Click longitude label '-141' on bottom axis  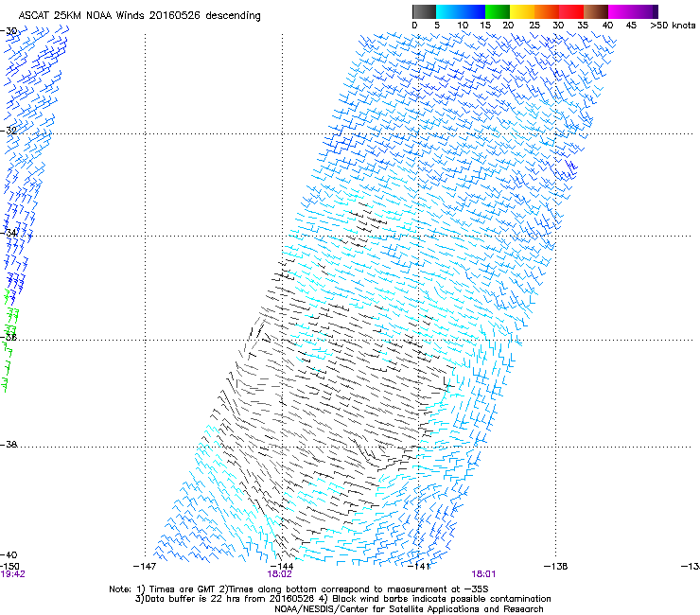pos(419,567)
